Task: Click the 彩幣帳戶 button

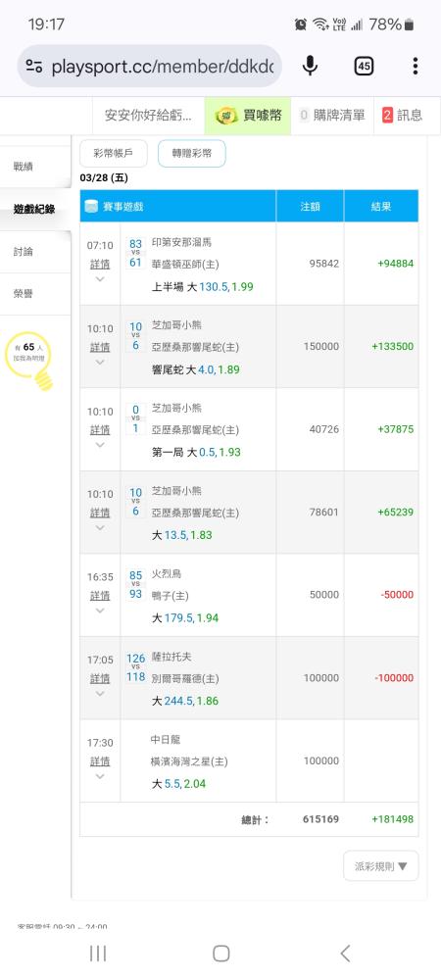Action: click(x=114, y=154)
